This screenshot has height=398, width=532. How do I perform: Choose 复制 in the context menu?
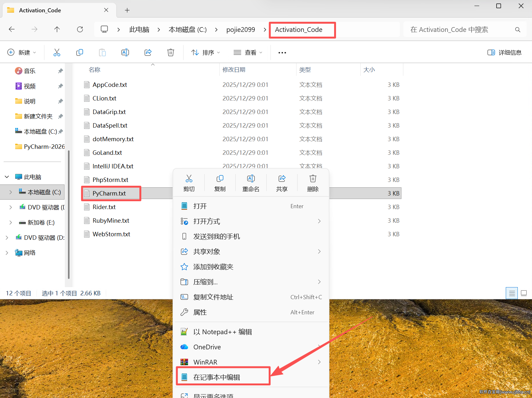tap(220, 183)
